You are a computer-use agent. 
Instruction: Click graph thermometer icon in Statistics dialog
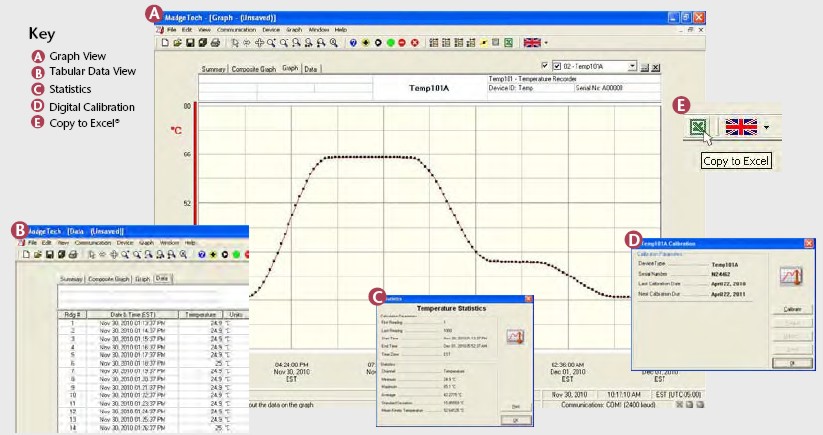[515, 336]
